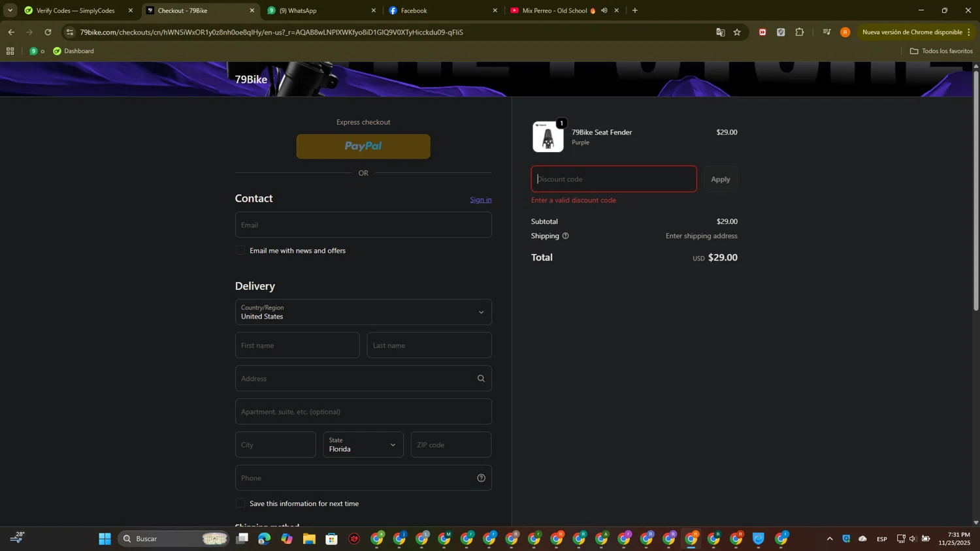Click the City input field
This screenshot has width=980, height=551.
coord(275,445)
